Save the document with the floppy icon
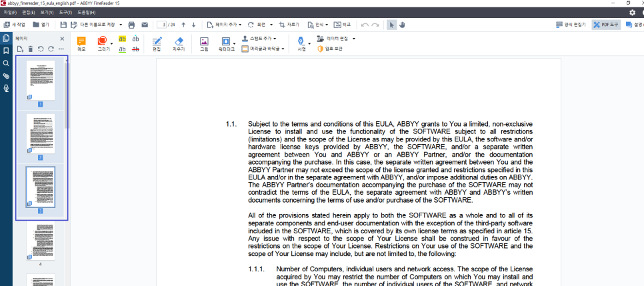The height and width of the screenshot is (286, 644). pos(63,25)
